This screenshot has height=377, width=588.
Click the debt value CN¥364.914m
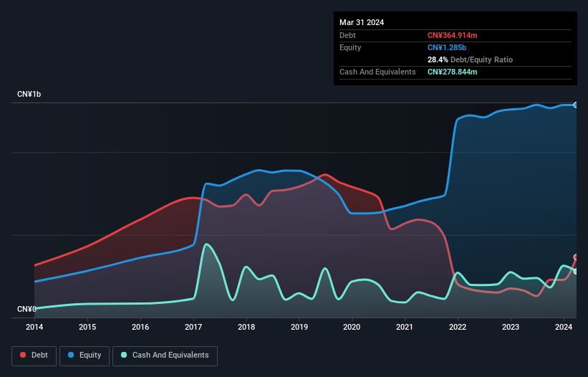452,35
